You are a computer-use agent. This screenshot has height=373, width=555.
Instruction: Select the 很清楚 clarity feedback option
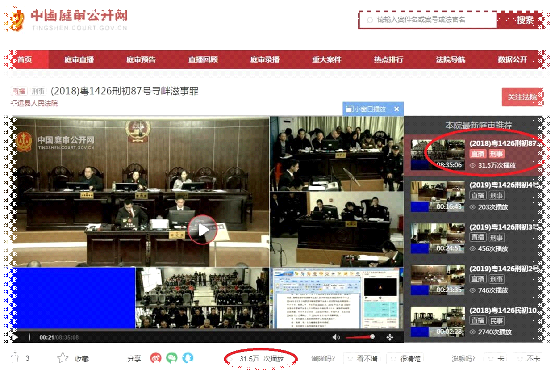point(406,358)
